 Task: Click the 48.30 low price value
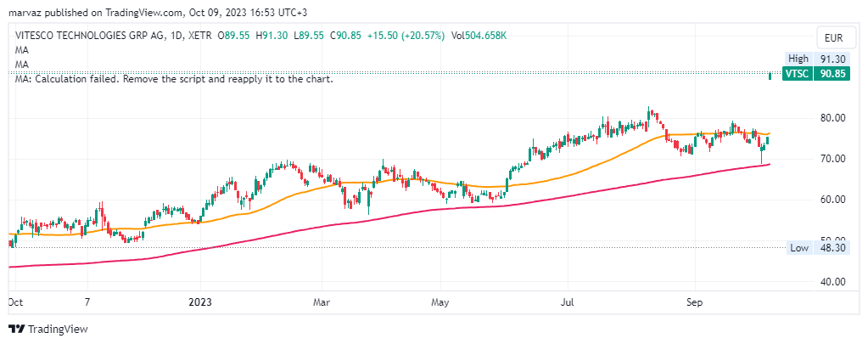pyautogui.click(x=831, y=248)
